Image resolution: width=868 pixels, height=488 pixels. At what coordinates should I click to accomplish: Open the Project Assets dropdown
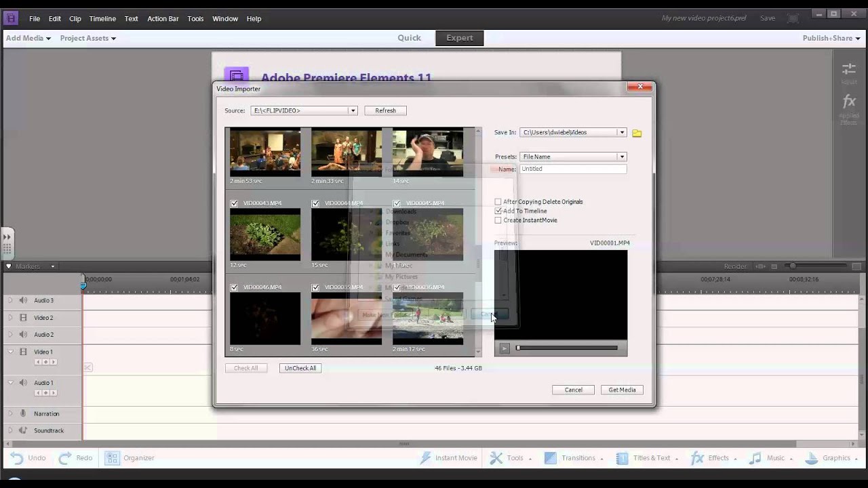coord(87,38)
